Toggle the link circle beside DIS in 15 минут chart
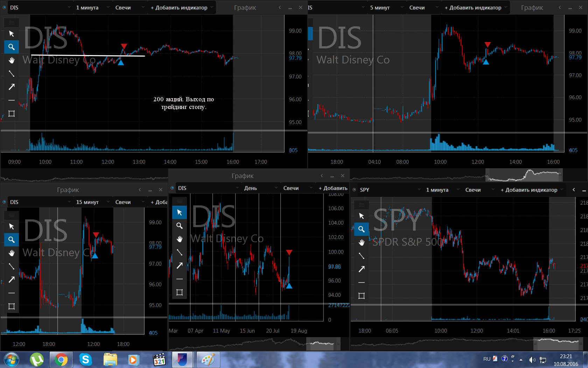 coord(4,202)
